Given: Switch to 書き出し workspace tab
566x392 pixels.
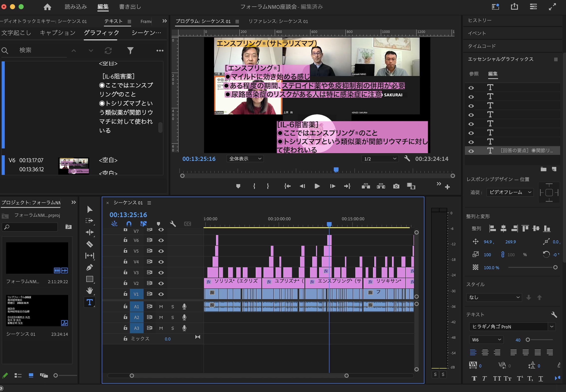Looking at the screenshot, I should pos(130,7).
